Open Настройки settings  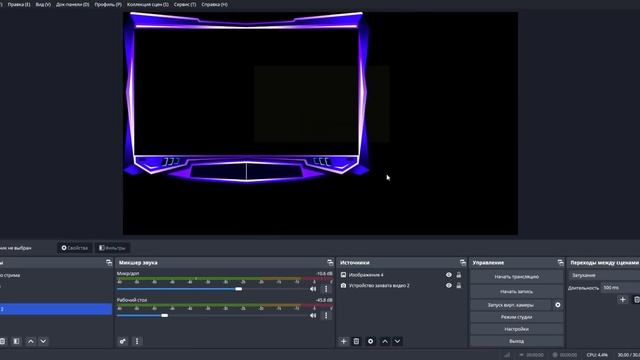[x=517, y=329]
